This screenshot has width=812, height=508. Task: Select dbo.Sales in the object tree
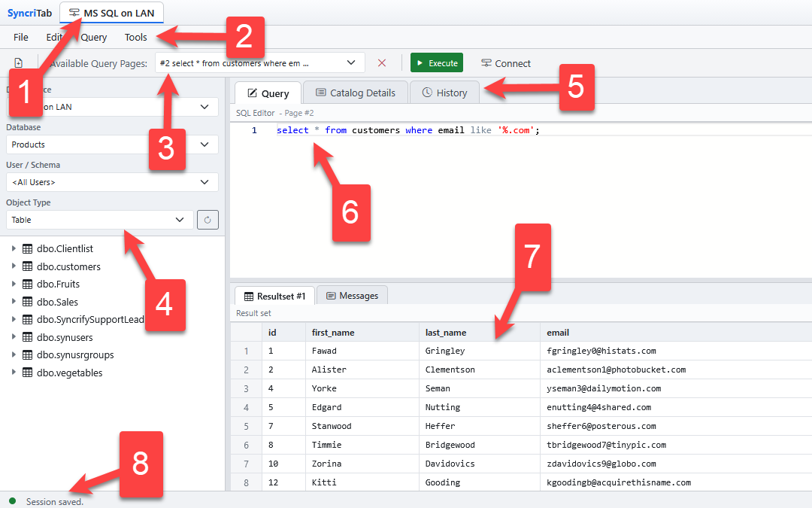[57, 302]
